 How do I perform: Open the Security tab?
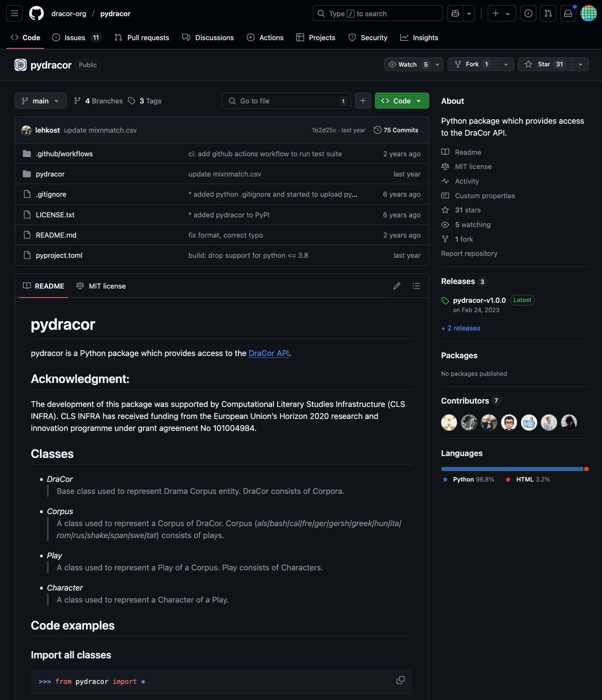point(368,37)
